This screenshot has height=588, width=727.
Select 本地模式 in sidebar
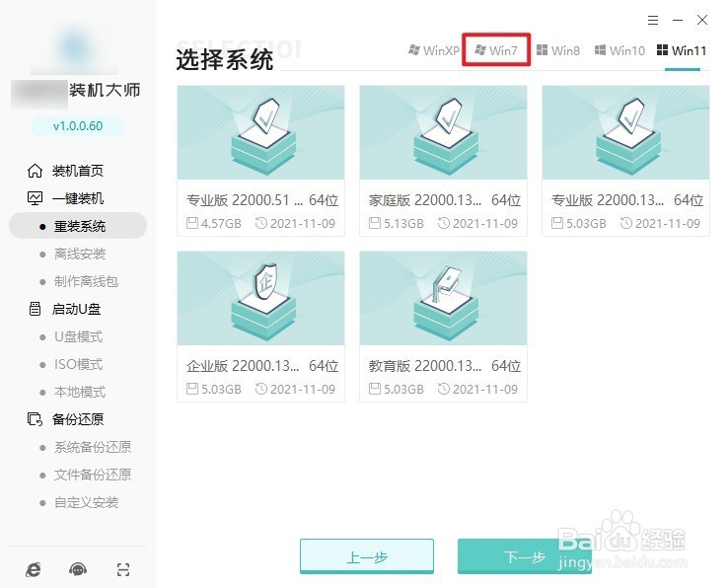[x=80, y=392]
